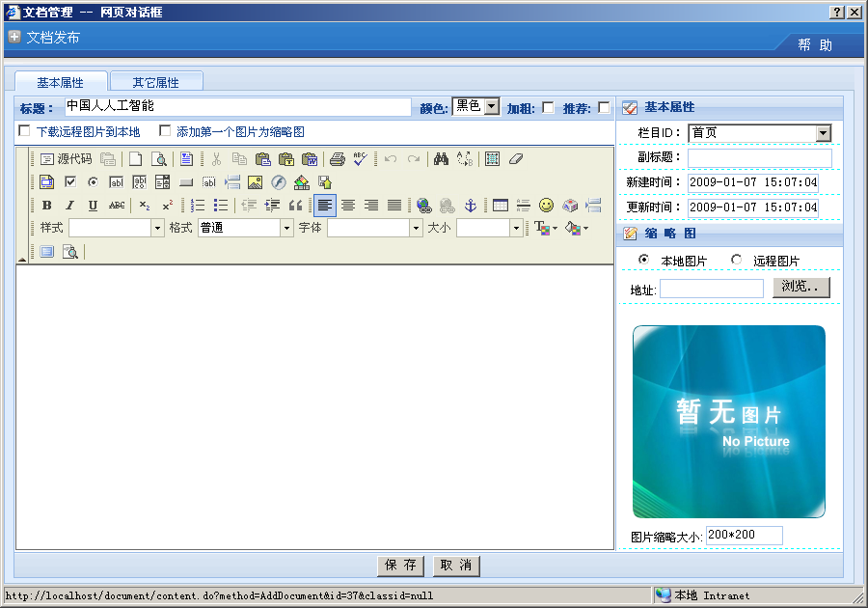Screen dimensions: 868x608
Task: Open the text color picker
Action: [546, 228]
